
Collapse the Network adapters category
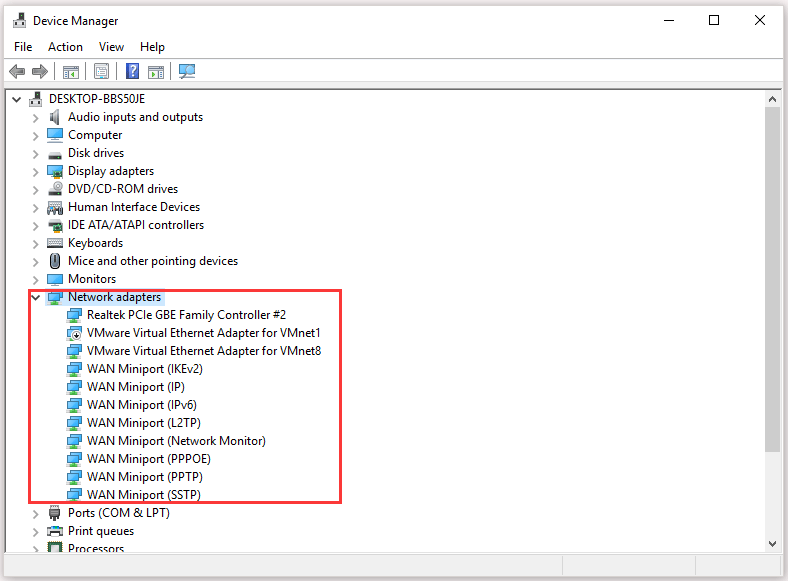pos(35,298)
